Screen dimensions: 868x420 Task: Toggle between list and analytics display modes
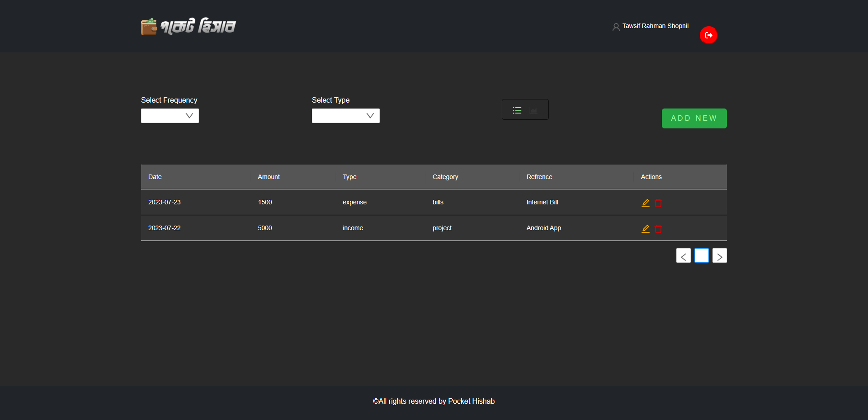coord(525,109)
